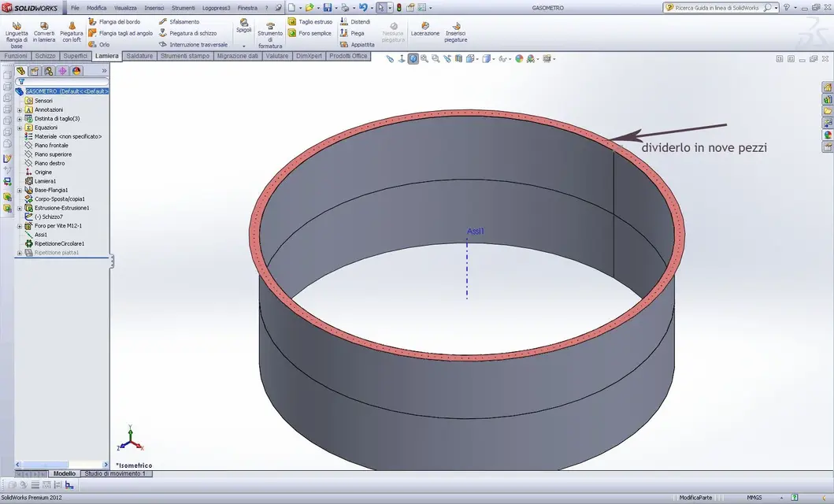Open the Logopress3 menu

click(216, 8)
